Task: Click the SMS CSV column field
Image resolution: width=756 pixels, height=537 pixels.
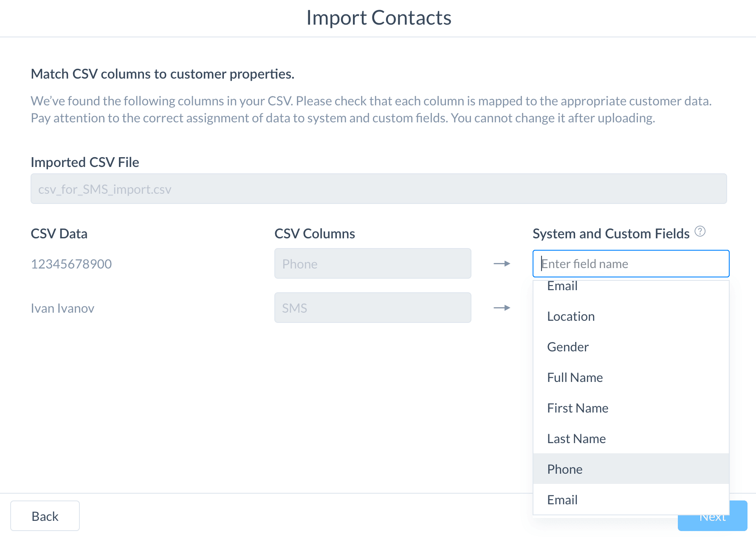Action: (373, 308)
